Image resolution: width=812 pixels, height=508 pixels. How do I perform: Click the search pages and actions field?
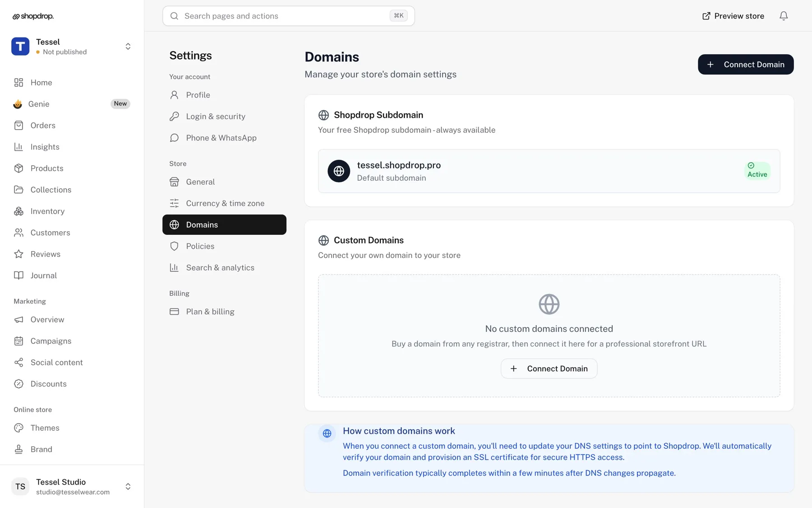tap(288, 16)
